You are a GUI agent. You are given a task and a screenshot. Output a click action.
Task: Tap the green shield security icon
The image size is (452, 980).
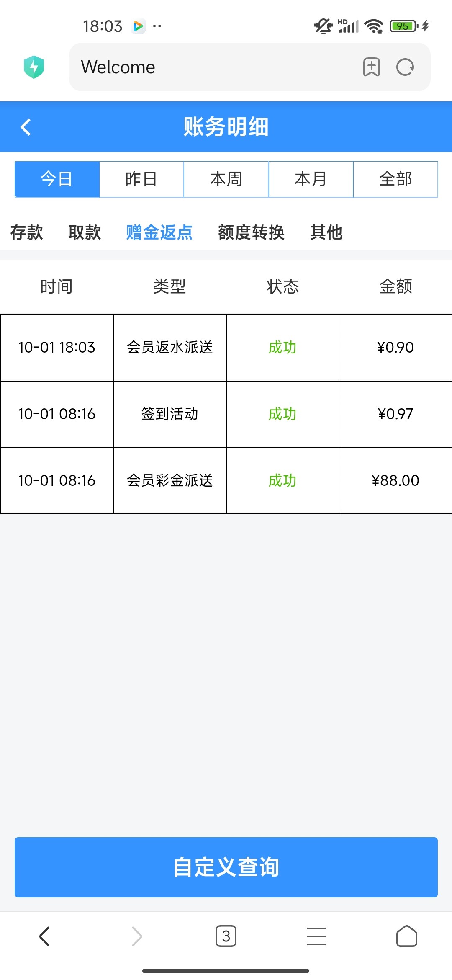tap(34, 67)
